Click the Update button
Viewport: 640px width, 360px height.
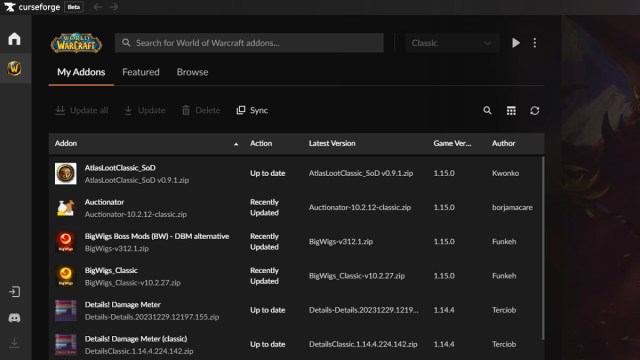pos(145,110)
